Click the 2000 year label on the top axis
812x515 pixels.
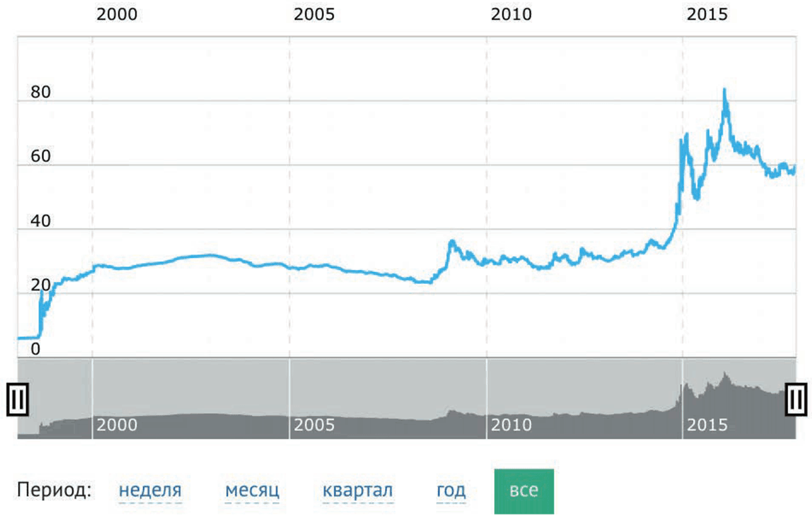(x=118, y=14)
